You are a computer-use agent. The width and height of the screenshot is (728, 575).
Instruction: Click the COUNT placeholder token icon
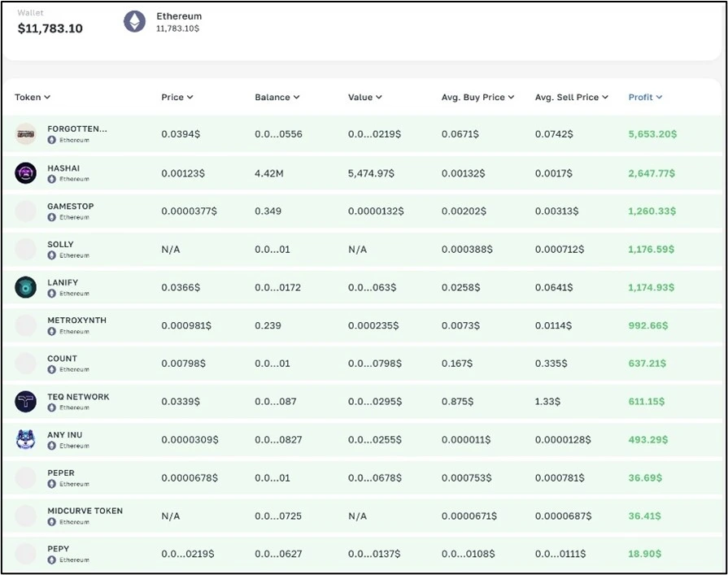click(25, 364)
